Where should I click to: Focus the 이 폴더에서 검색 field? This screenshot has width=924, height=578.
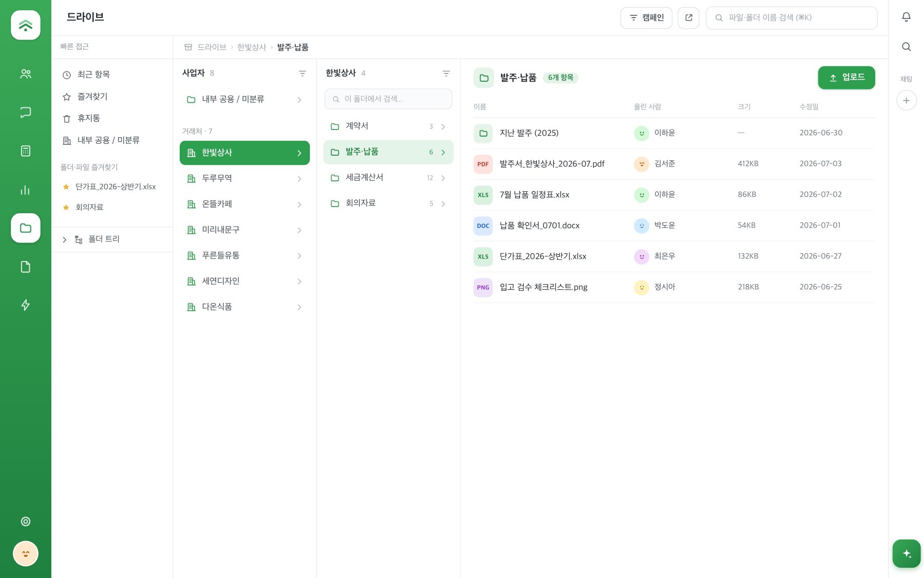click(388, 99)
